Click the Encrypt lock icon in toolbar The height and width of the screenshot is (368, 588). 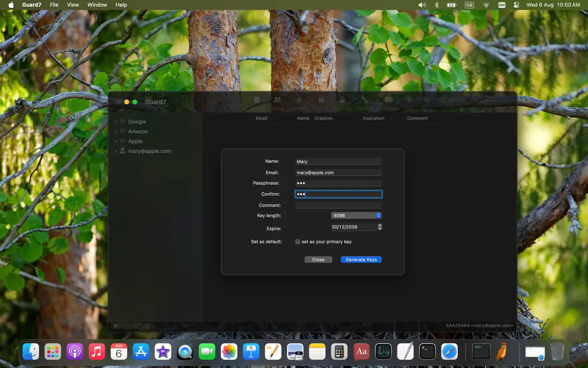(x=342, y=100)
